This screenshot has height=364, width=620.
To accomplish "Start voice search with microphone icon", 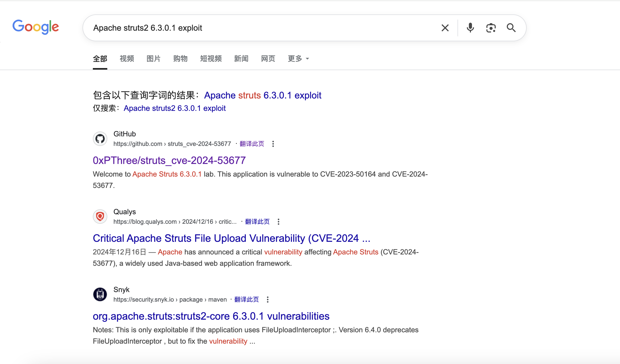I will click(x=470, y=28).
